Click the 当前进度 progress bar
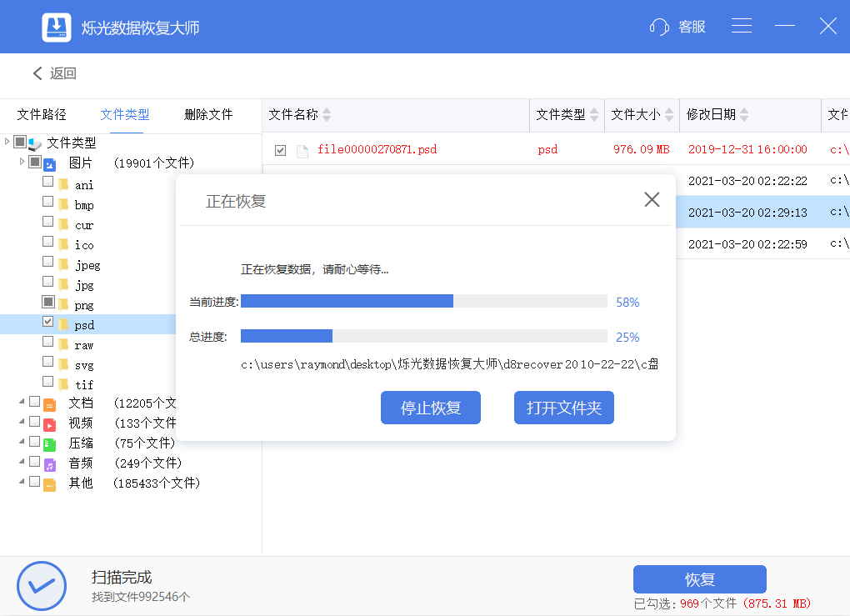This screenshot has height=616, width=850. (x=424, y=301)
